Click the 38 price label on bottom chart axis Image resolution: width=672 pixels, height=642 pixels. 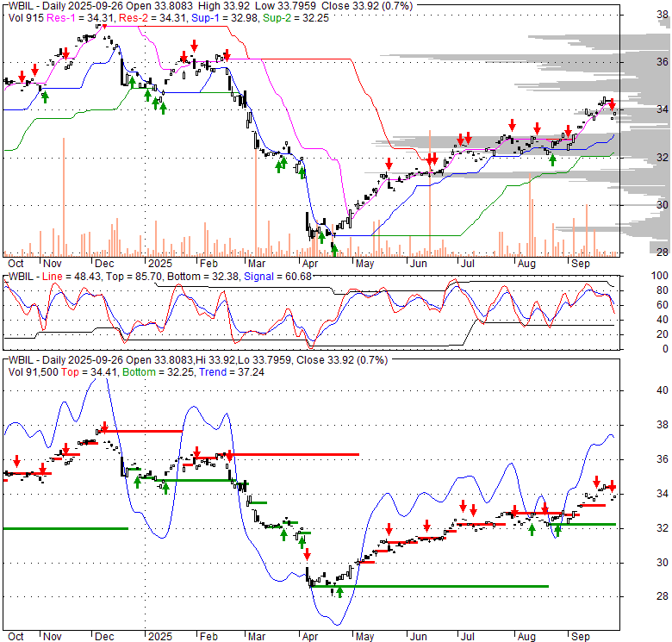[663, 425]
